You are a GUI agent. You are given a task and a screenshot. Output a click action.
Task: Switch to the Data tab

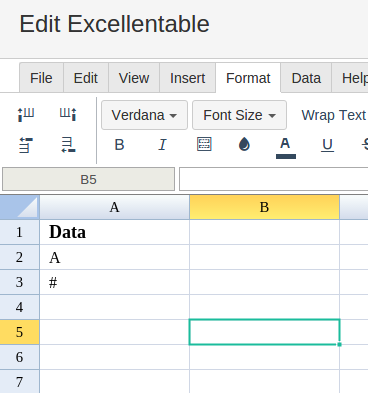coord(306,78)
